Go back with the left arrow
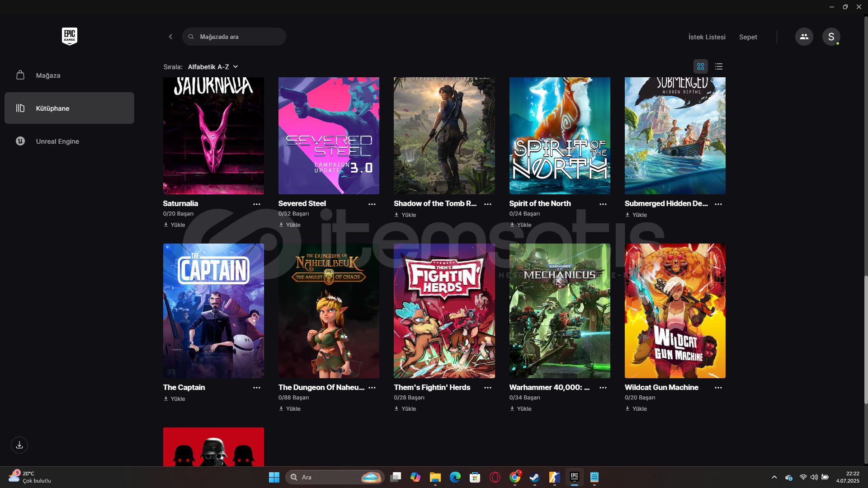 tap(170, 37)
